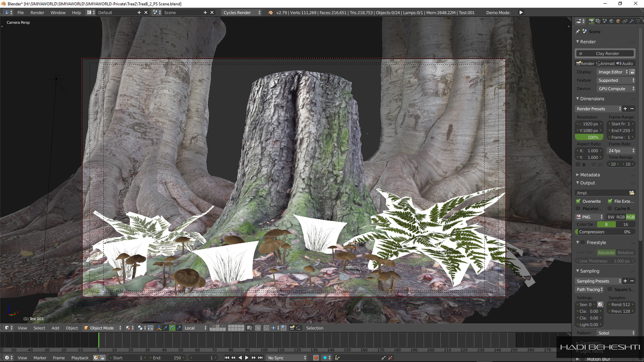Select the translate manipulator arrow icon
The height and width of the screenshot is (362, 644).
pyautogui.click(x=165, y=328)
